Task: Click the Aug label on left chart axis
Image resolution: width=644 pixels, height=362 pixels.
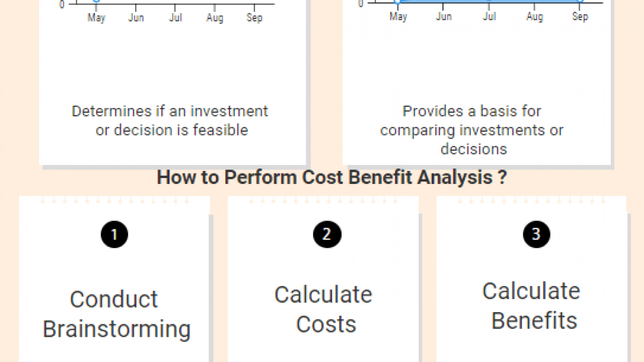Action: pyautogui.click(x=215, y=18)
